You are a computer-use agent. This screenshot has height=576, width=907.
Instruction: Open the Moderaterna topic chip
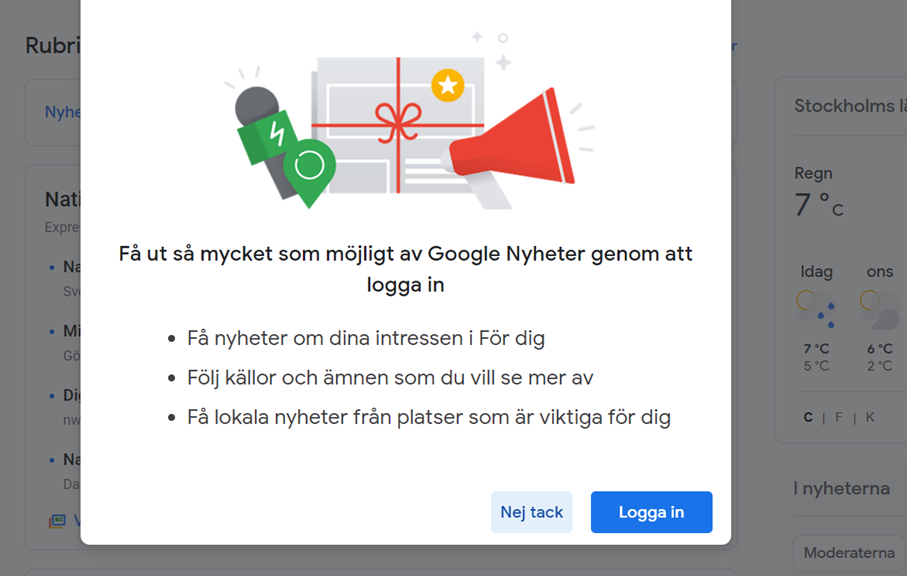pos(849,553)
